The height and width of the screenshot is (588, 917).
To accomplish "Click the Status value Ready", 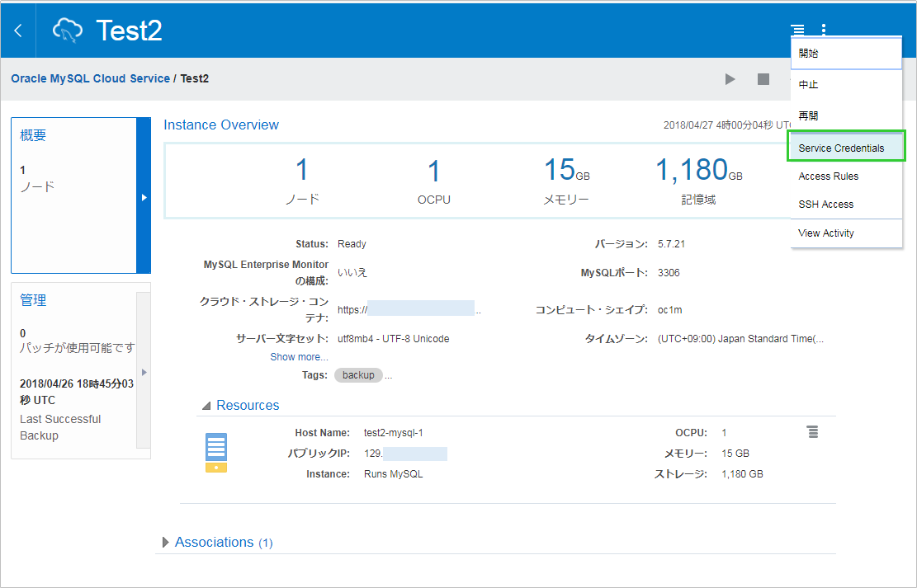I will point(352,244).
